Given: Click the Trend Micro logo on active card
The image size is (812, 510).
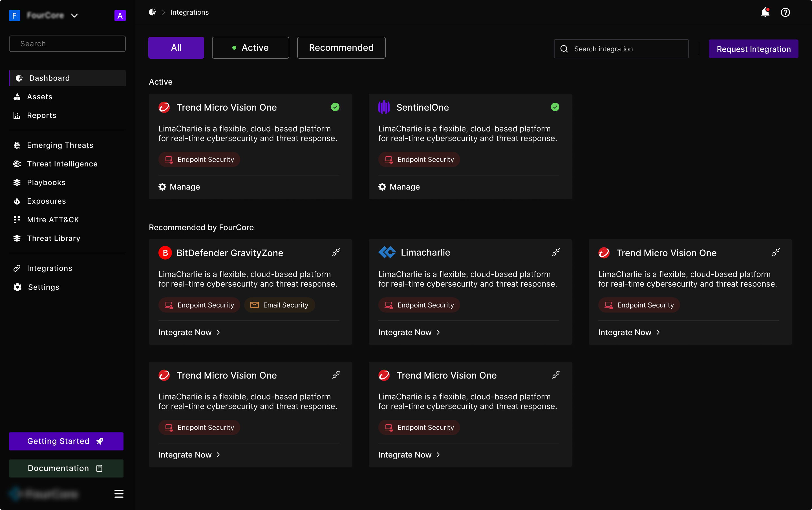Looking at the screenshot, I should (x=164, y=107).
